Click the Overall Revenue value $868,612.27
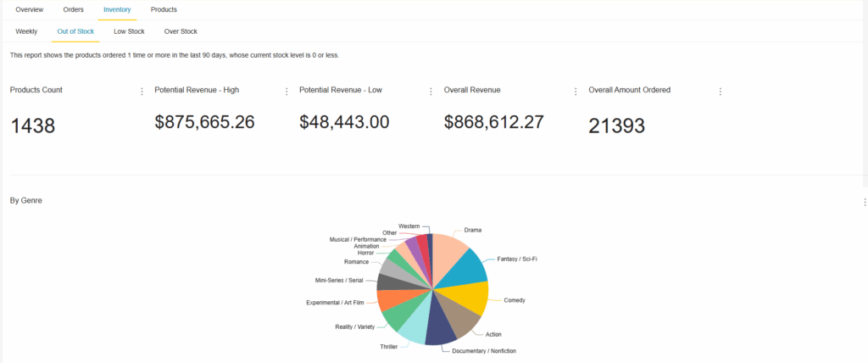 pos(493,122)
